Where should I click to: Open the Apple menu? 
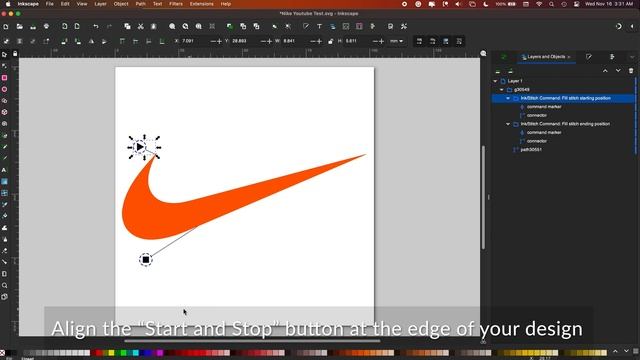point(7,4)
